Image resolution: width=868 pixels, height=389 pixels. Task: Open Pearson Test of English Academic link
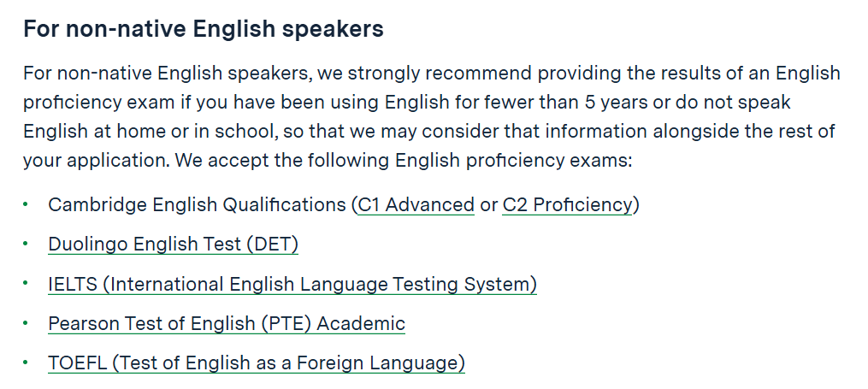click(x=227, y=323)
